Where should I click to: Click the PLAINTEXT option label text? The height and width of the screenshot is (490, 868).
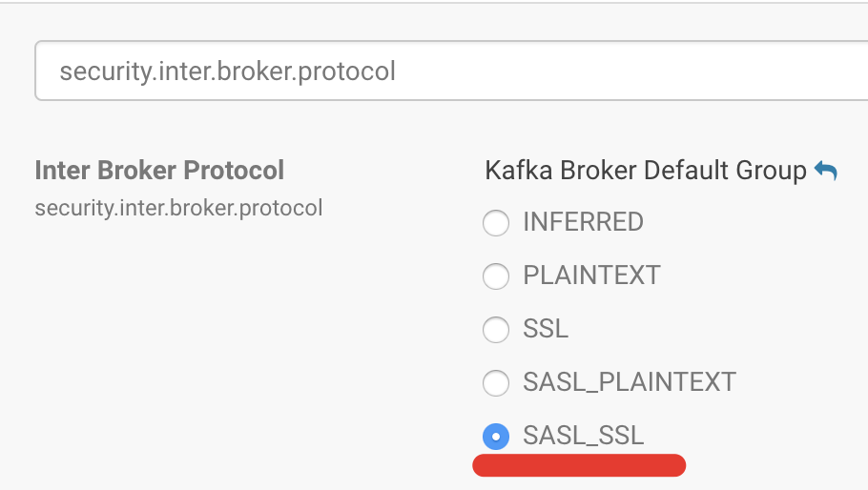coord(591,276)
